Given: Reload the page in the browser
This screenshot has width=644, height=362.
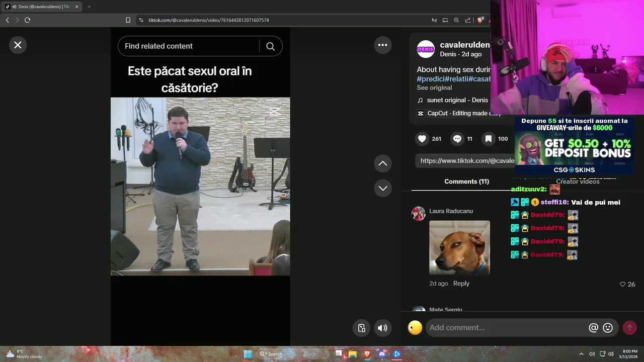Looking at the screenshot, I should coord(28,20).
